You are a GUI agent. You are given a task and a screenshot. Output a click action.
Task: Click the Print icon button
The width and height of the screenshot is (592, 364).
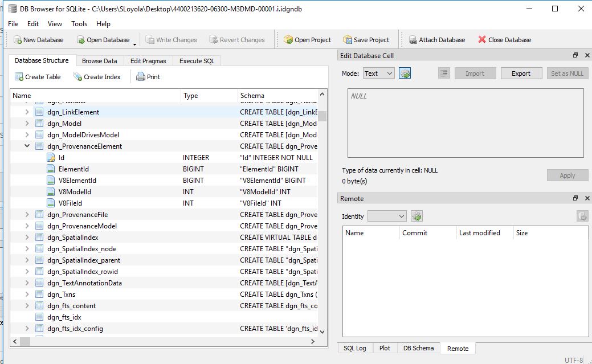pos(140,77)
